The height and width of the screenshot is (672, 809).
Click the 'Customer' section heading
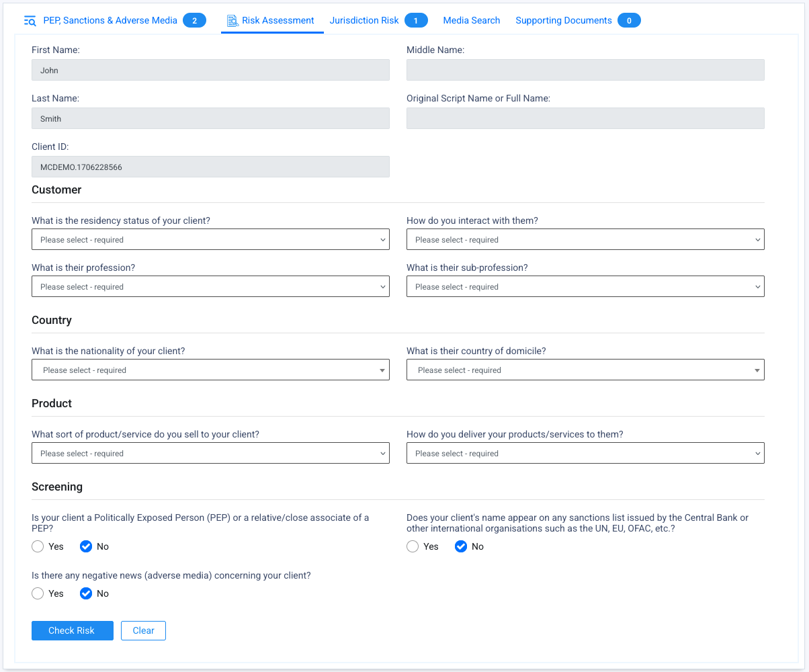tap(56, 190)
